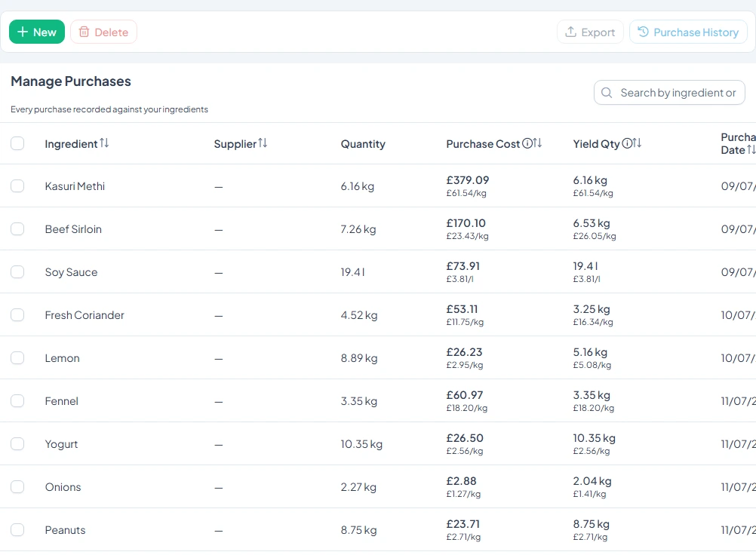Viewport: 756px width, 558px height.
Task: Click the £379.09 purchase cost
Action: point(468,180)
